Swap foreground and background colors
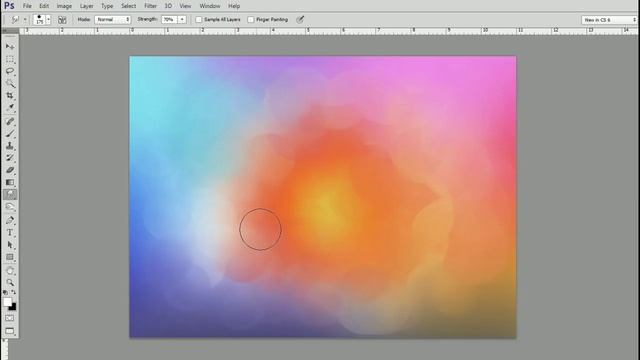The width and height of the screenshot is (640, 360). pyautogui.click(x=13, y=292)
